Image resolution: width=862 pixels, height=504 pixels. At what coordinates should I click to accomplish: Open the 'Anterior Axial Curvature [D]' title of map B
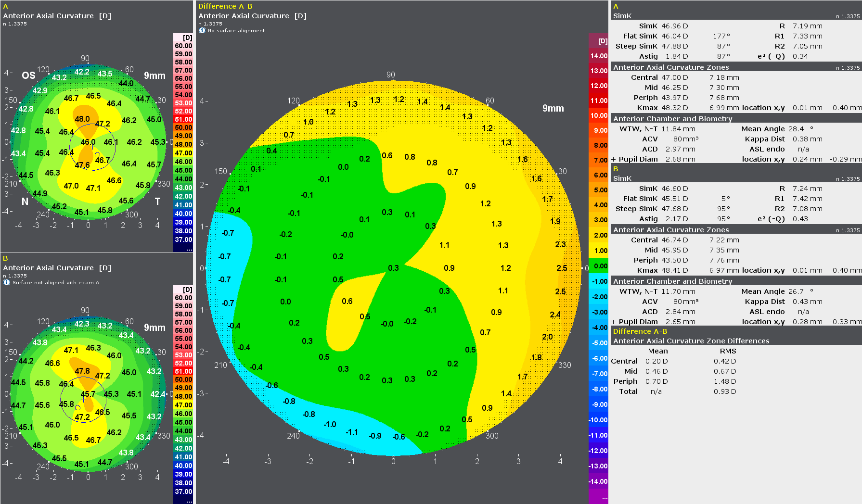57,268
